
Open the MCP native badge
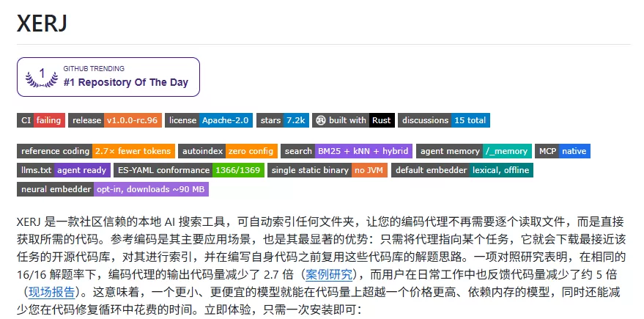coord(562,151)
